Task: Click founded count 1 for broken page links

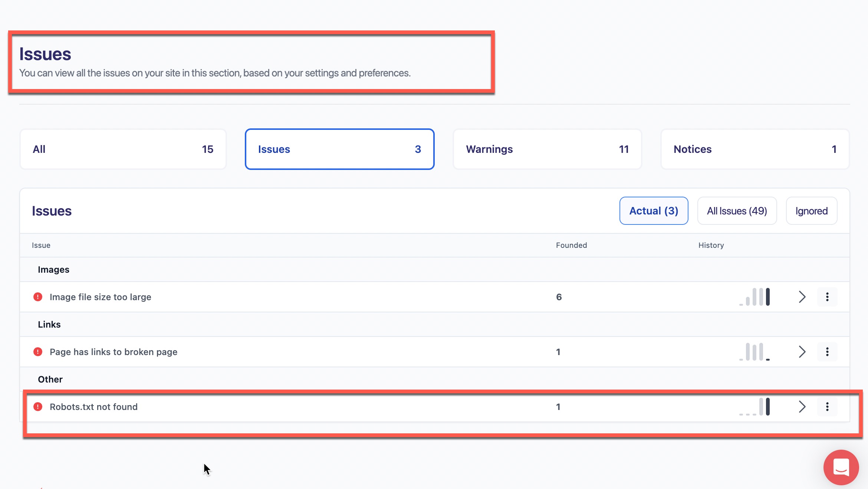Action: [558, 352]
